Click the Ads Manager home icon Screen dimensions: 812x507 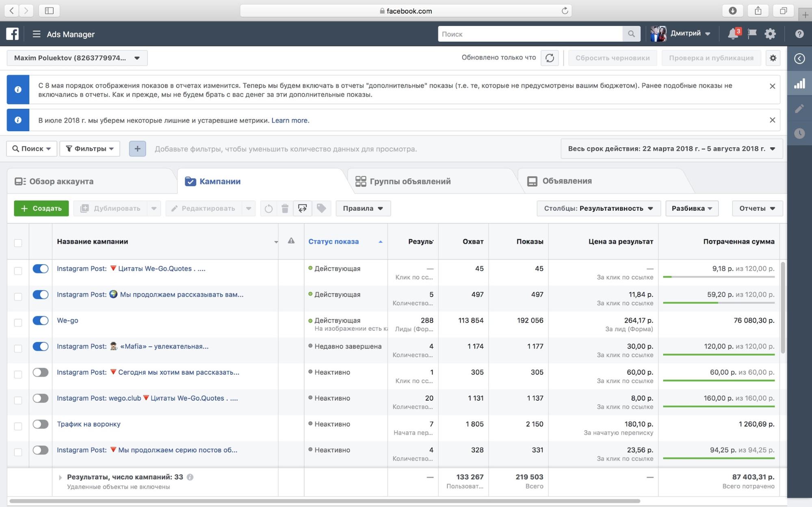click(12, 34)
